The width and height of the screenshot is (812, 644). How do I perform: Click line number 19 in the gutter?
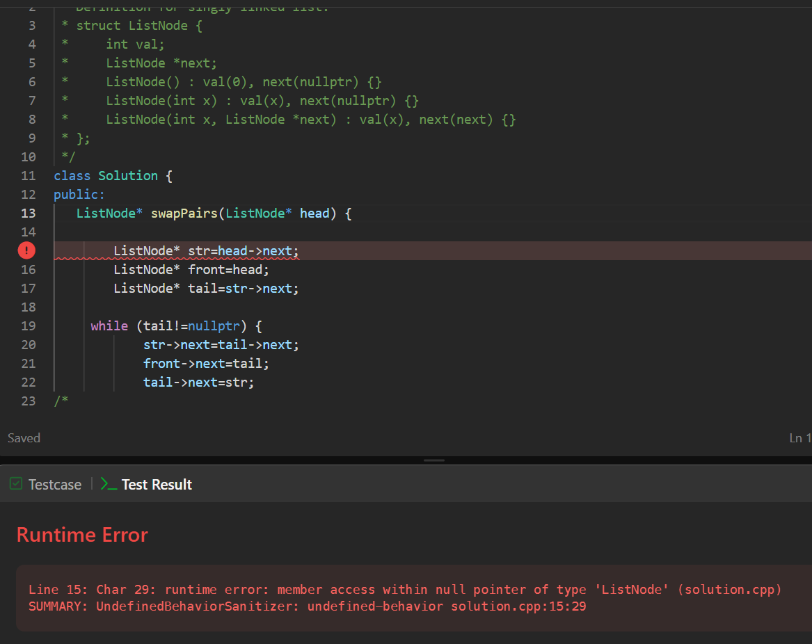click(29, 325)
